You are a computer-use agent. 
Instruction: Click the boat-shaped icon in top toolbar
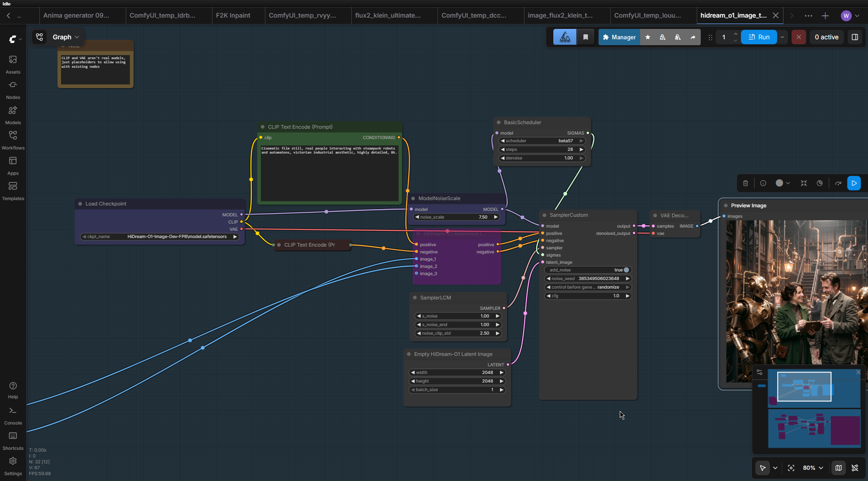[565, 37]
